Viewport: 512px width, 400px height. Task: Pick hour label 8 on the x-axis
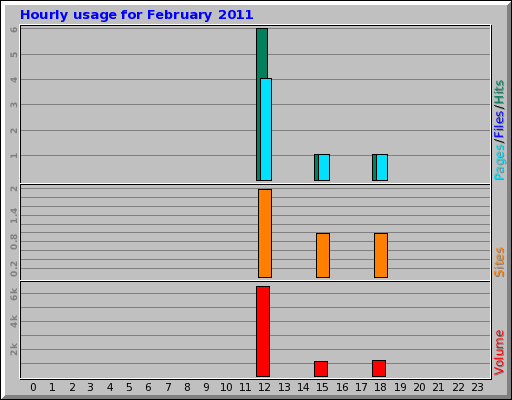(187, 387)
